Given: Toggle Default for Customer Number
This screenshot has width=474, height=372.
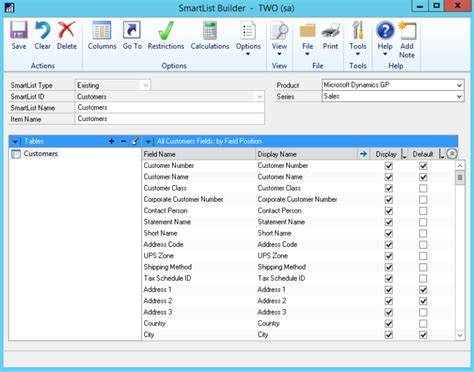Looking at the screenshot, I should (x=423, y=166).
